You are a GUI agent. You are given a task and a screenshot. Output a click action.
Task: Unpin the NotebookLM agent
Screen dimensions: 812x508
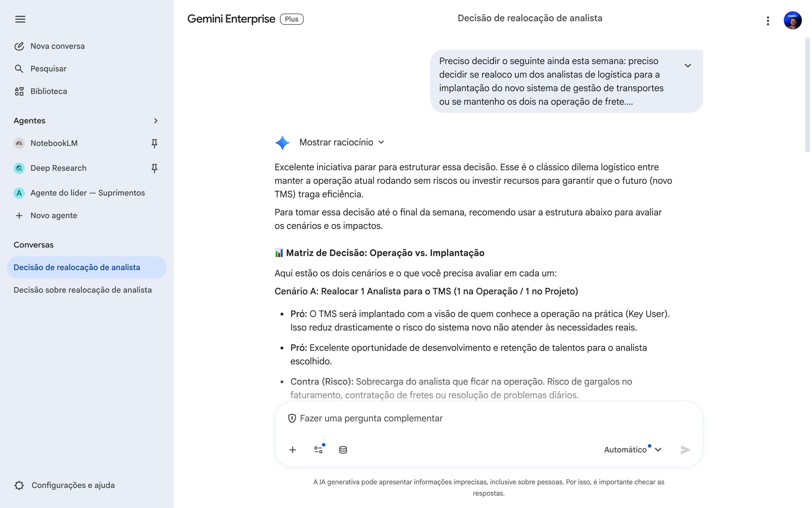click(154, 143)
